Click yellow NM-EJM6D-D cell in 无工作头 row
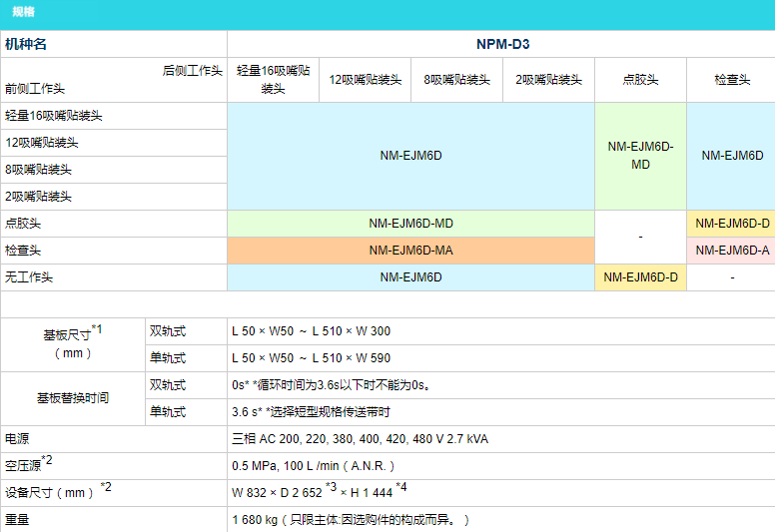The image size is (775, 532). point(640,277)
